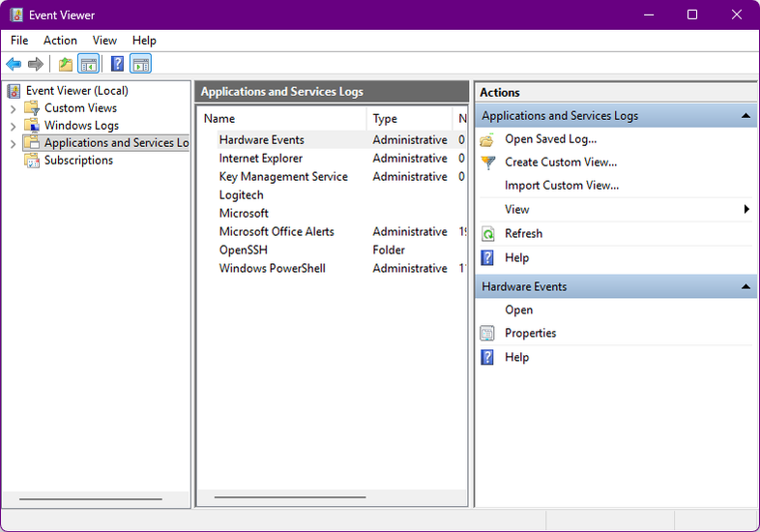Open the File menu

tap(19, 41)
